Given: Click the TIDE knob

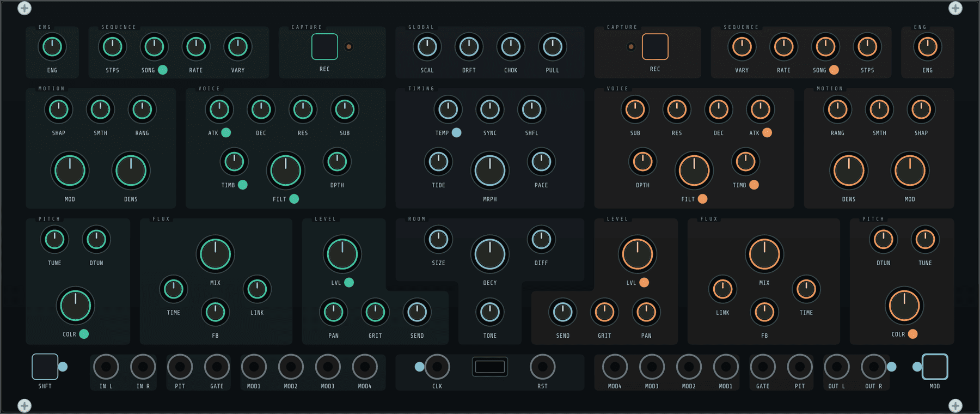Looking at the screenshot, I should pyautogui.click(x=438, y=162).
